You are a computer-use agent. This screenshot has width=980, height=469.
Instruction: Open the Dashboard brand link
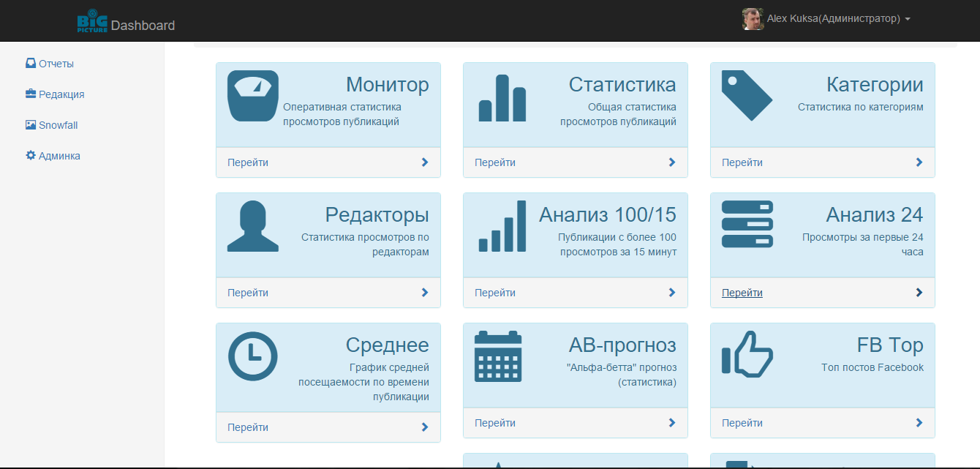143,26
